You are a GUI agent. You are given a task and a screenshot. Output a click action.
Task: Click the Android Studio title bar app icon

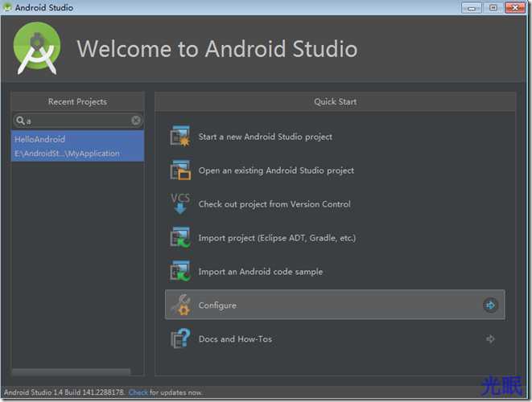(7, 7)
